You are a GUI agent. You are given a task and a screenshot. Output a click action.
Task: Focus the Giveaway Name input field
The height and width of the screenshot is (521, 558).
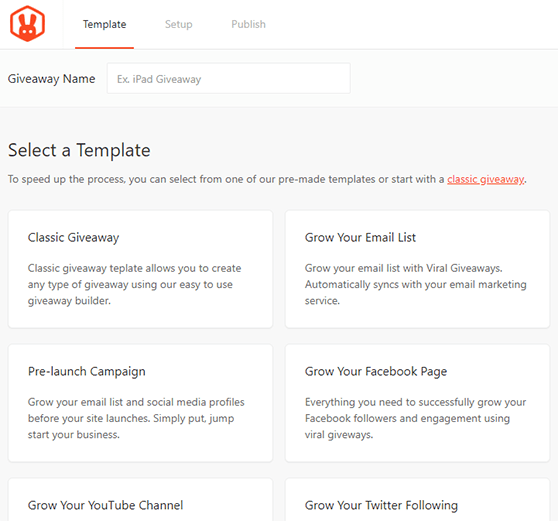point(228,79)
